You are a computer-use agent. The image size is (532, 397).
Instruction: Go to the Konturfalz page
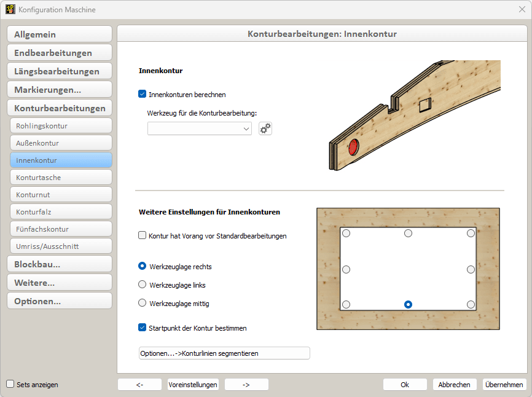(x=61, y=212)
